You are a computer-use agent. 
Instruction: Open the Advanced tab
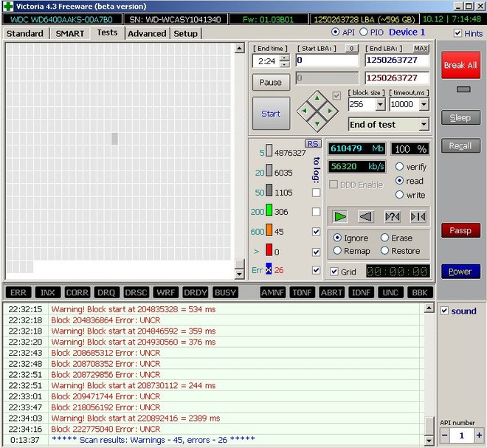[x=147, y=33]
